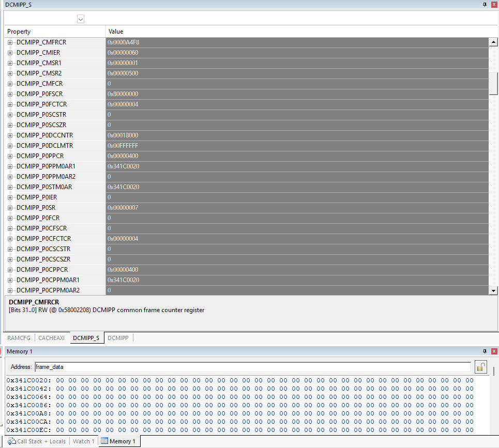Select the DCMIPP_CMSR2 value 0x00000500
The width and height of the screenshot is (499, 448).
point(297,73)
